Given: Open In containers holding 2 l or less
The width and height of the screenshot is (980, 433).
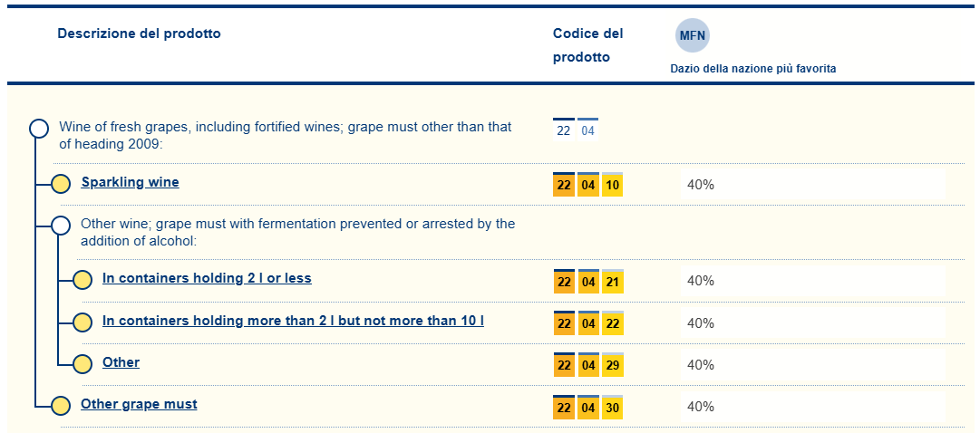Looking at the screenshot, I should coord(207,278).
